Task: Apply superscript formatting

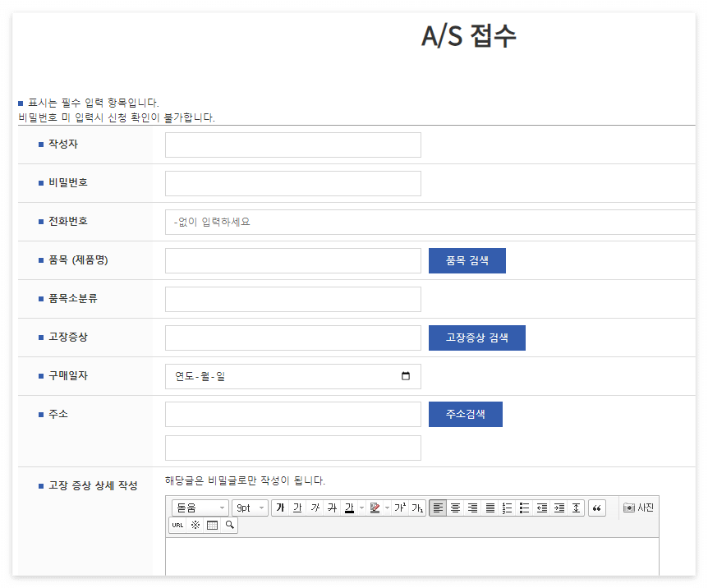Action: [400, 508]
